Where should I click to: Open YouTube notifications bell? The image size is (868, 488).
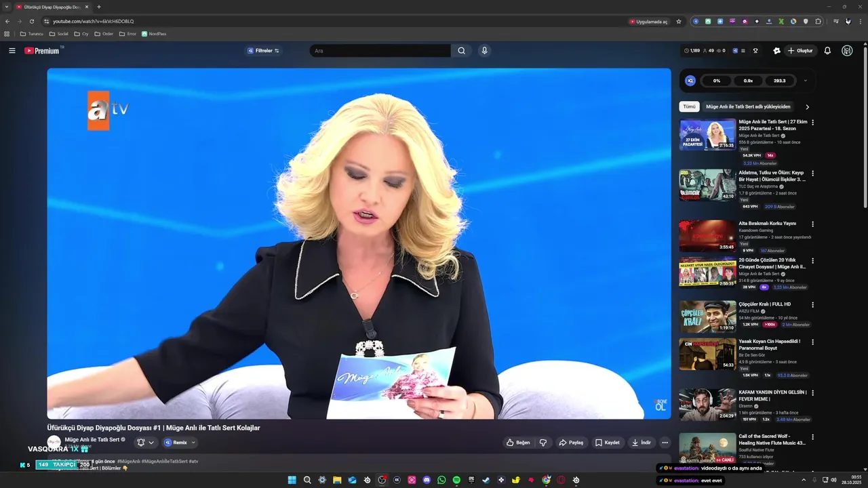point(827,51)
